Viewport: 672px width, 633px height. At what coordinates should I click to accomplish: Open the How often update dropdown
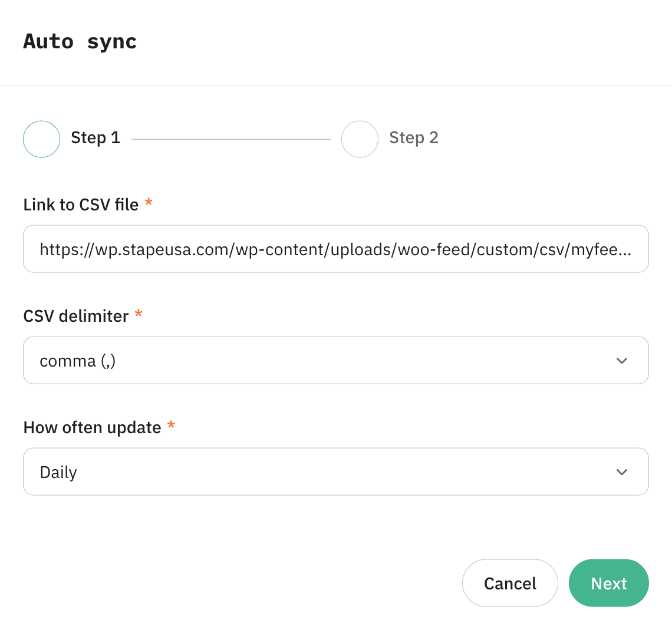click(336, 472)
